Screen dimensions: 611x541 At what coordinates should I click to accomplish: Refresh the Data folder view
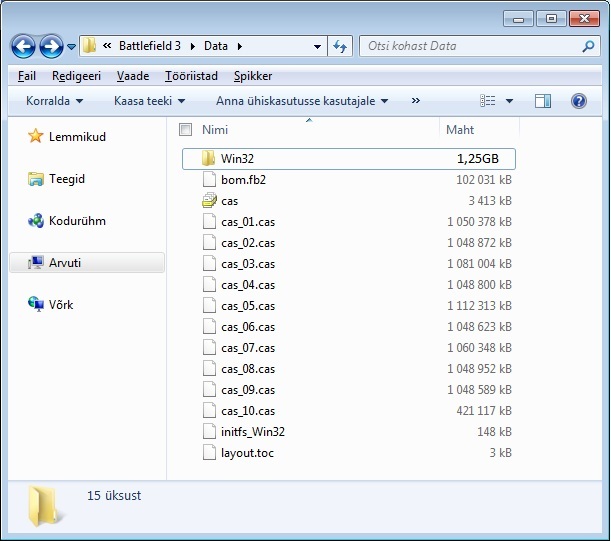[340, 46]
